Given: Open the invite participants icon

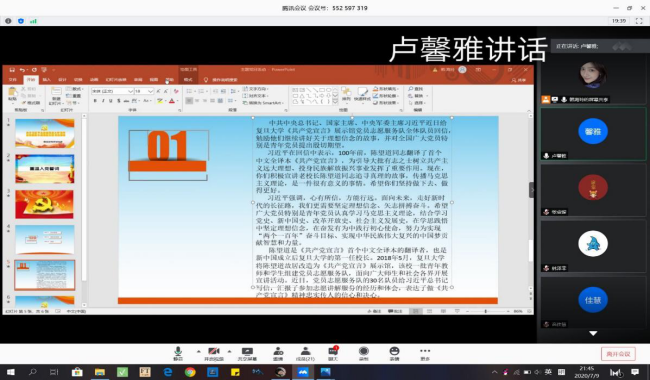Looking at the screenshot, I should [279, 353].
